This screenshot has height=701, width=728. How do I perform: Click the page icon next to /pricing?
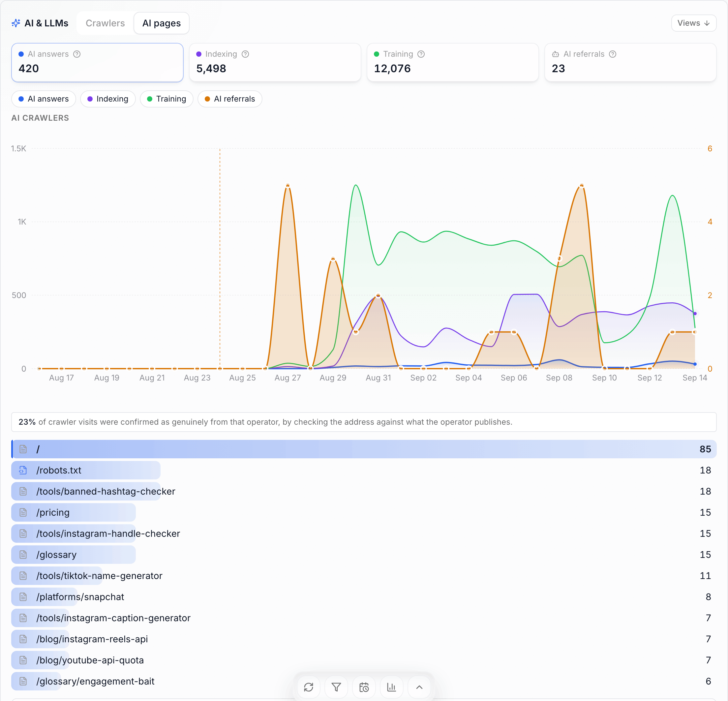23,513
